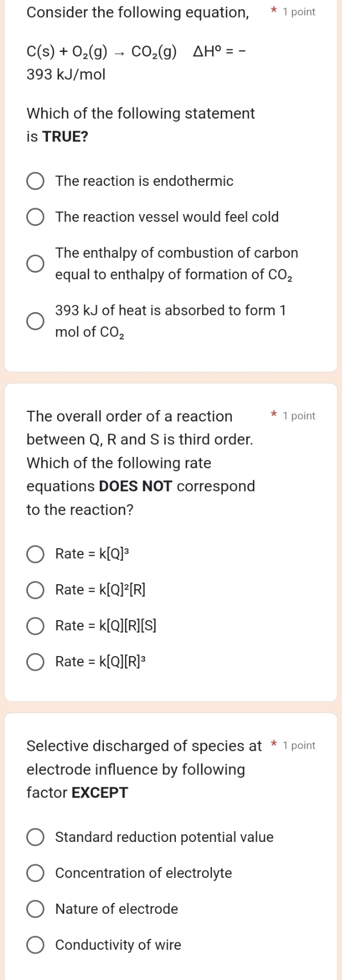Click the asterisk on the overall order question
342x980 pixels.
[273, 414]
